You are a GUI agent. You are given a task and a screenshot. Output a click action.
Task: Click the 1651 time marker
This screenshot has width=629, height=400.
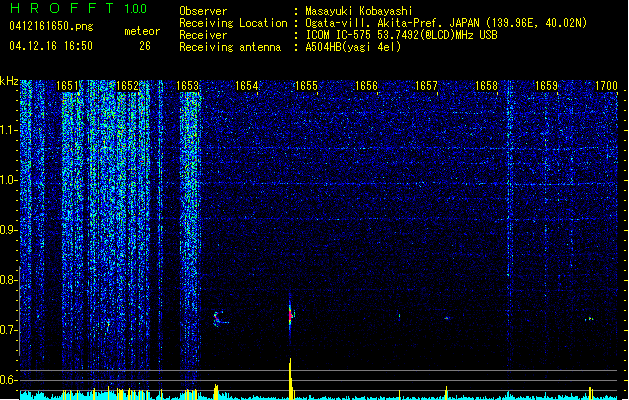coord(67,86)
